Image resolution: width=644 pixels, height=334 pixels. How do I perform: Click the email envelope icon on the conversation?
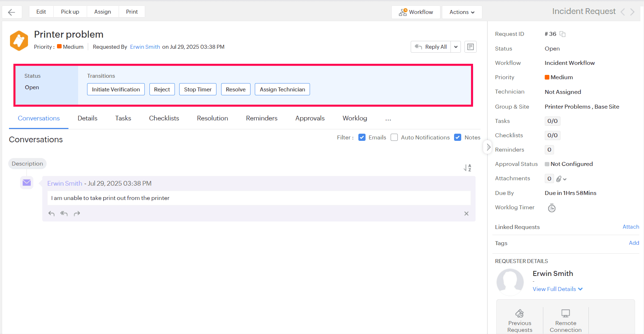click(x=27, y=182)
